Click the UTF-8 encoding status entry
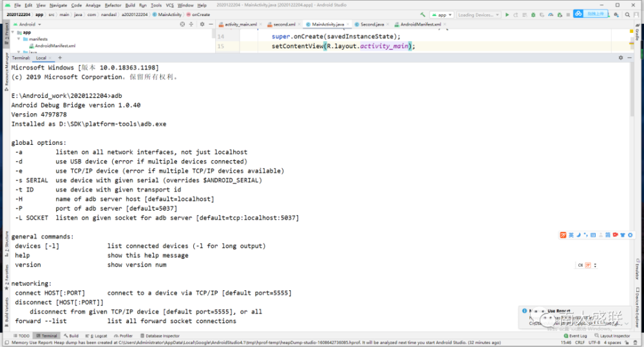Viewport: 644px width, 347px height. click(594, 342)
